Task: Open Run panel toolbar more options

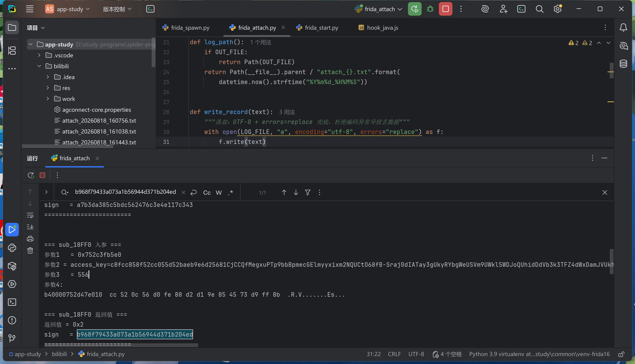Action: pos(57,175)
